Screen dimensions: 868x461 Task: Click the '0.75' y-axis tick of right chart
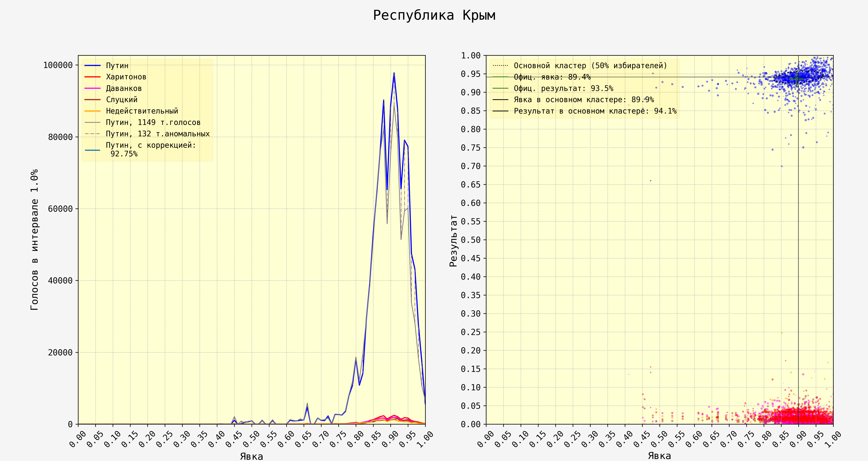[471, 148]
